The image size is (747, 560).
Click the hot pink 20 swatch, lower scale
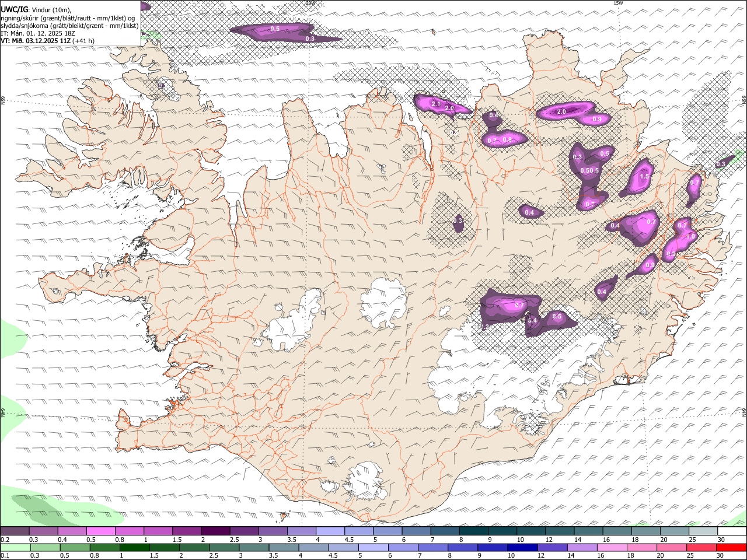672,547
